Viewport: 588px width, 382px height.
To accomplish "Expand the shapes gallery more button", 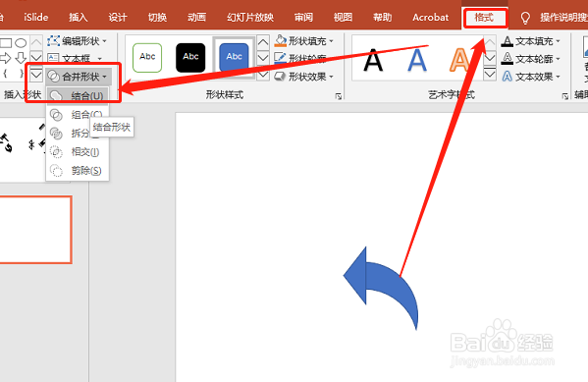I will 36,75.
